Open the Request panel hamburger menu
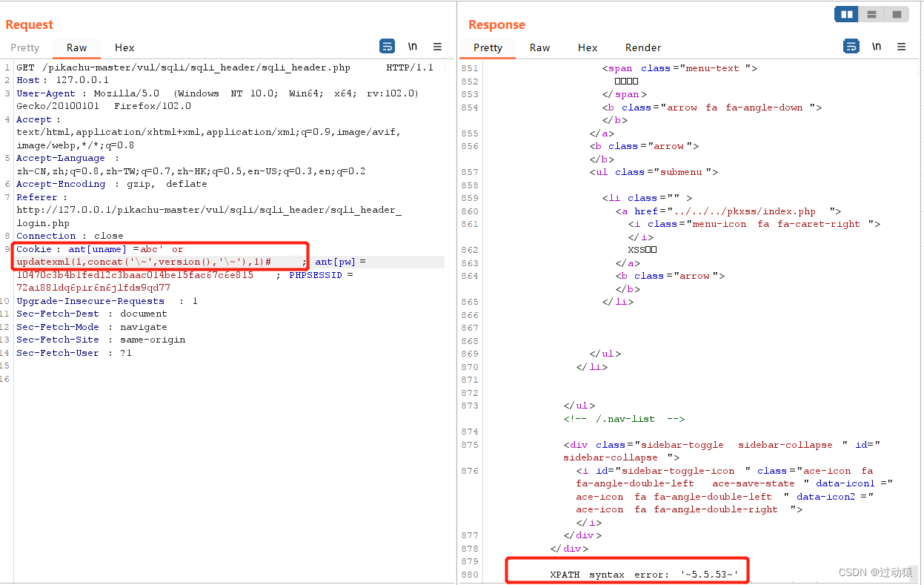The height and width of the screenshot is (585, 924). [x=438, y=47]
